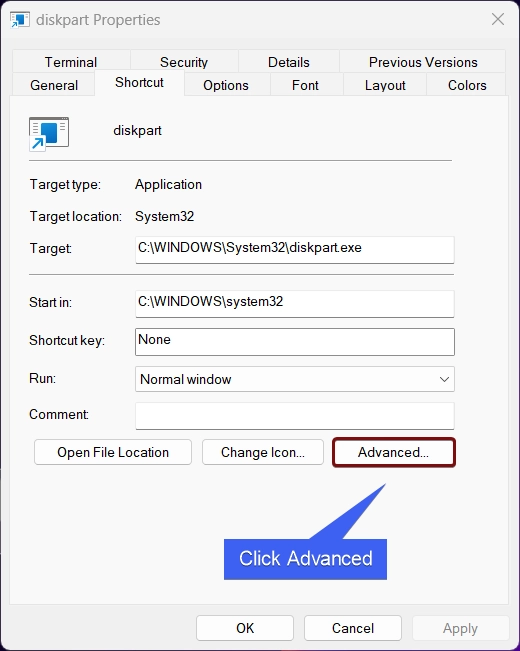The image size is (520, 651).
Task: Click the Change Icon... button
Action: pyautogui.click(x=262, y=452)
